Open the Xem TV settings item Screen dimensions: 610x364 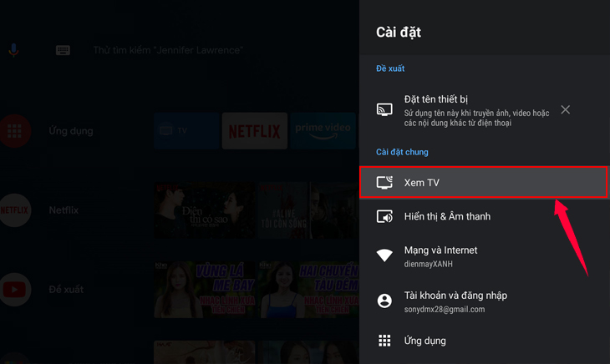484,183
